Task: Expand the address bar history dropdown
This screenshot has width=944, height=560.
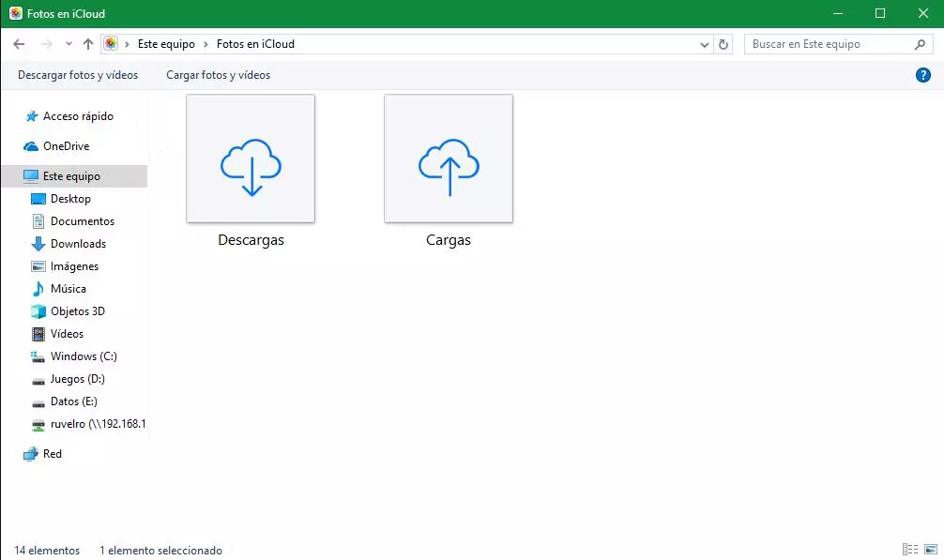Action: tap(705, 44)
